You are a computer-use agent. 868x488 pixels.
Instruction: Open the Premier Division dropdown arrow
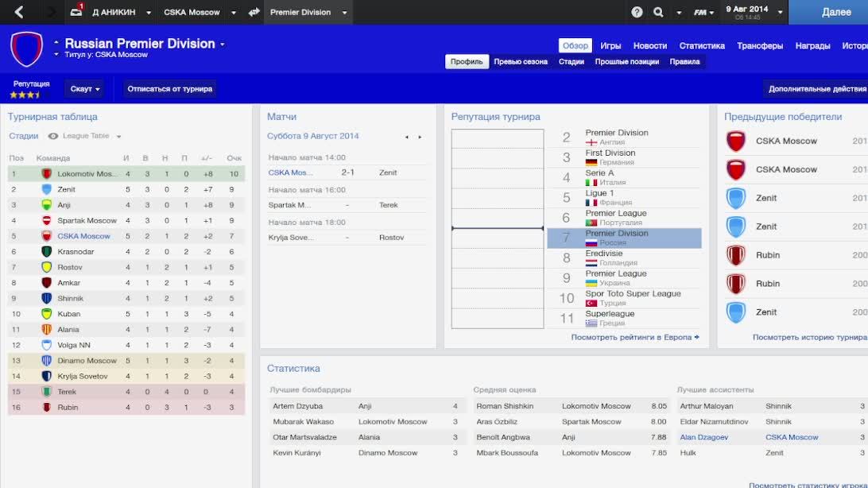344,12
